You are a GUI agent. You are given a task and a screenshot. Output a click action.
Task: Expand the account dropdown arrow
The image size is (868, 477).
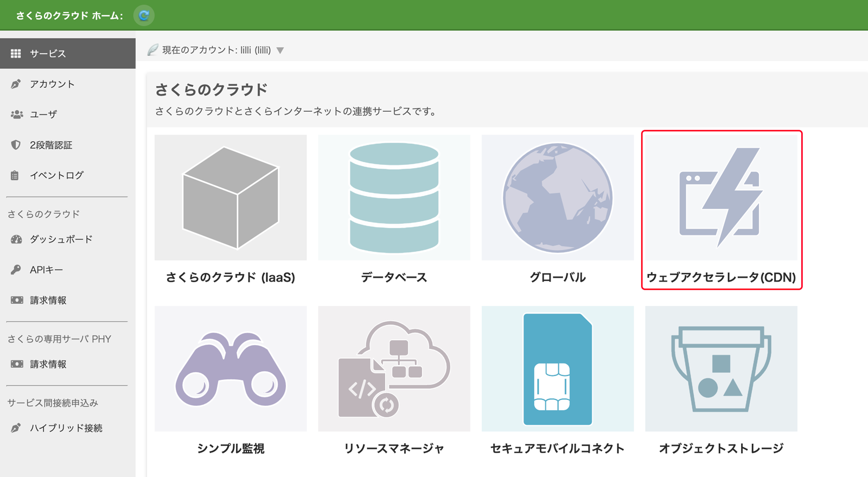click(280, 50)
